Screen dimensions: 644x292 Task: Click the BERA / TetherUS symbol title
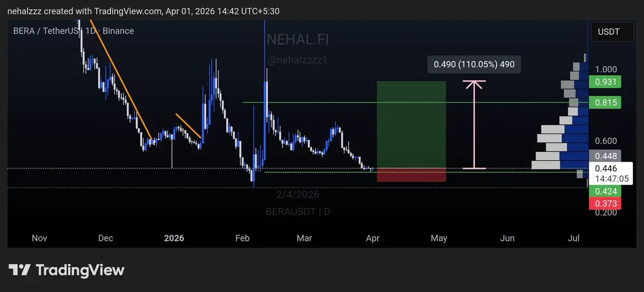coord(46,31)
